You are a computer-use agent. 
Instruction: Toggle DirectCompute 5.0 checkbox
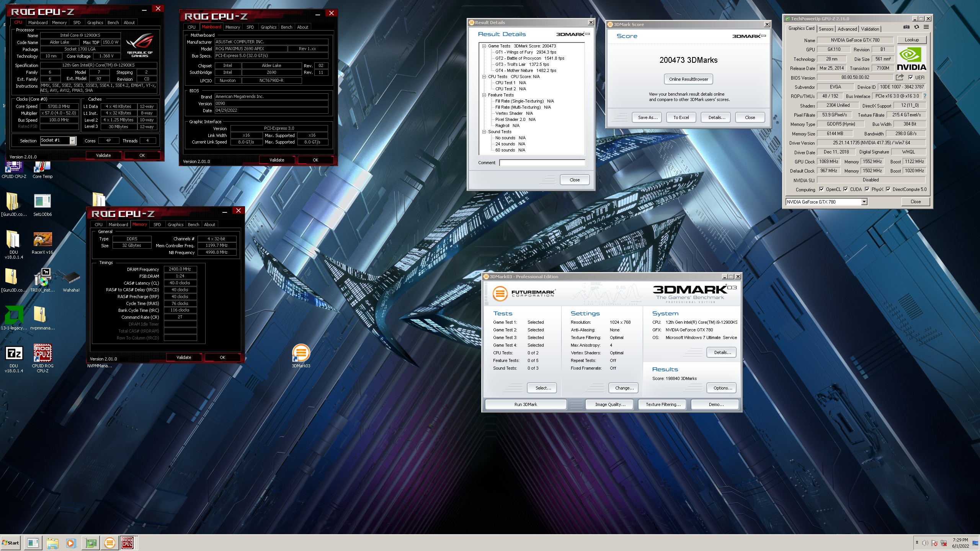[888, 189]
